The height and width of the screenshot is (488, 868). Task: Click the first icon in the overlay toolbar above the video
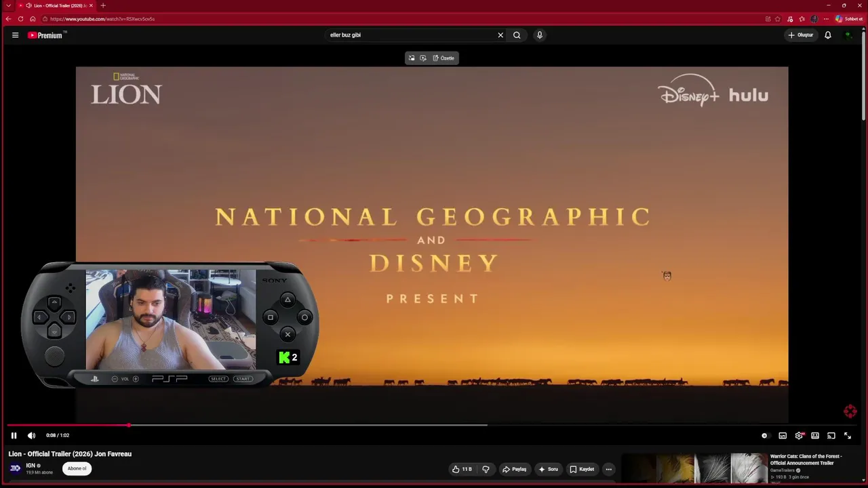click(412, 58)
